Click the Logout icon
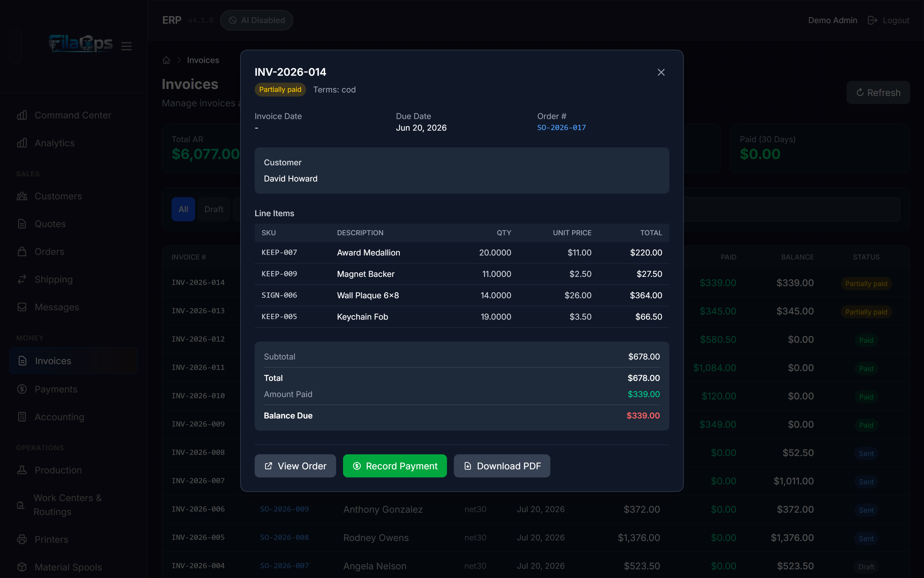This screenshot has height=578, width=924. 872,20
